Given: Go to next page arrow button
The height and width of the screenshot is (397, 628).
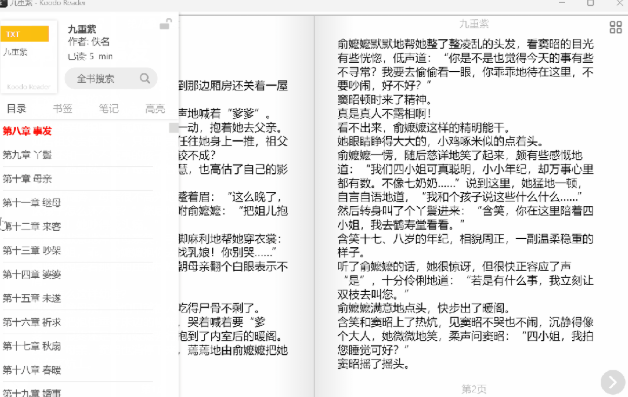Looking at the screenshot, I should [613, 382].
